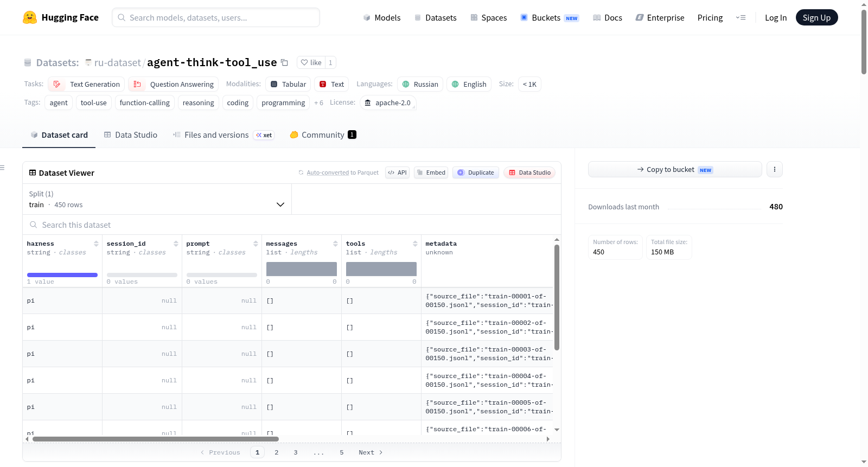Click the Search this dataset field
868x467 pixels.
tap(292, 225)
